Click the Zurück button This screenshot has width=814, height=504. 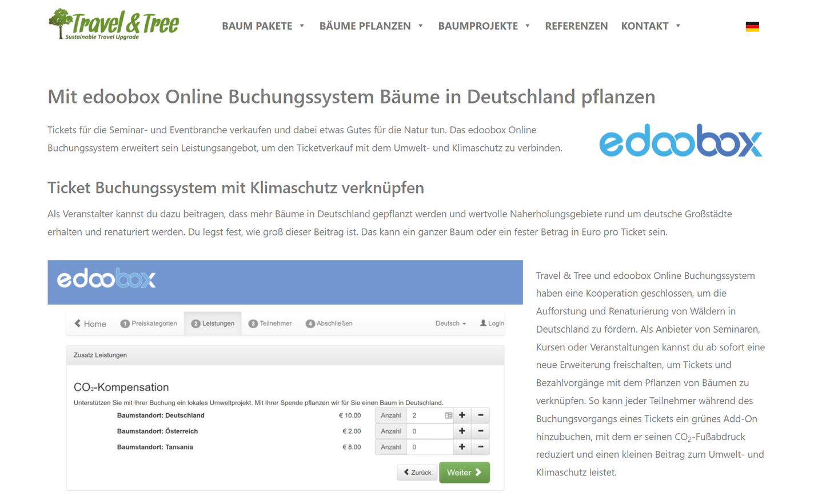tap(417, 473)
